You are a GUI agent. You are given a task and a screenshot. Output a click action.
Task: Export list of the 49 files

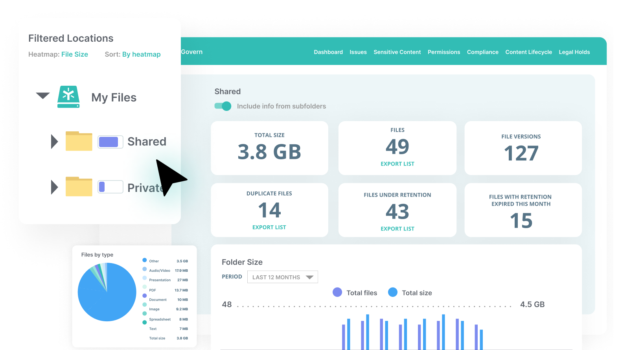click(397, 164)
